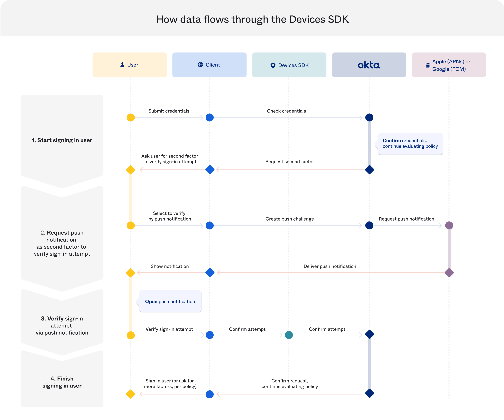Click the 'Request second factor' label
The height and width of the screenshot is (420, 504).
click(290, 162)
